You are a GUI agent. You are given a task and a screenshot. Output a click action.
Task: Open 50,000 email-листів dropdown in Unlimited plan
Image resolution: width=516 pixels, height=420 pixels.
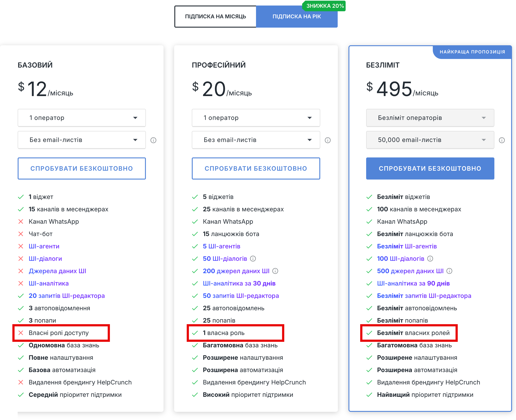pyautogui.click(x=430, y=140)
